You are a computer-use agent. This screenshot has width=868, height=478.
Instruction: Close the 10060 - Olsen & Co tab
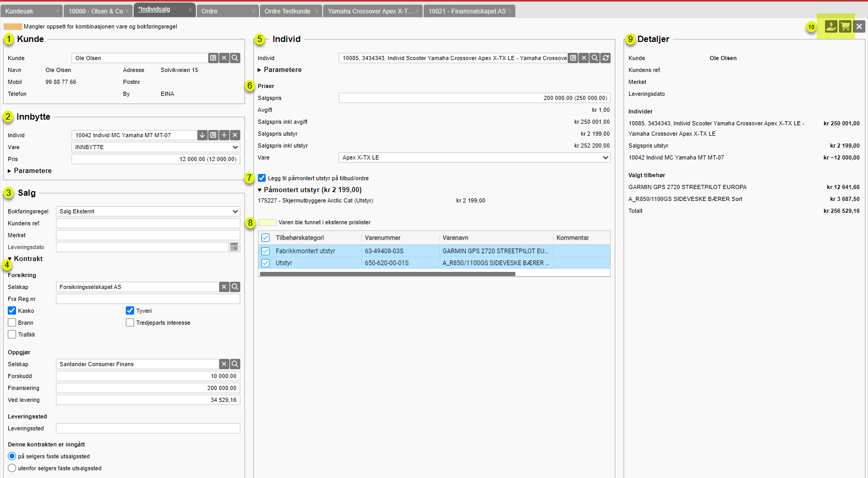click(127, 11)
